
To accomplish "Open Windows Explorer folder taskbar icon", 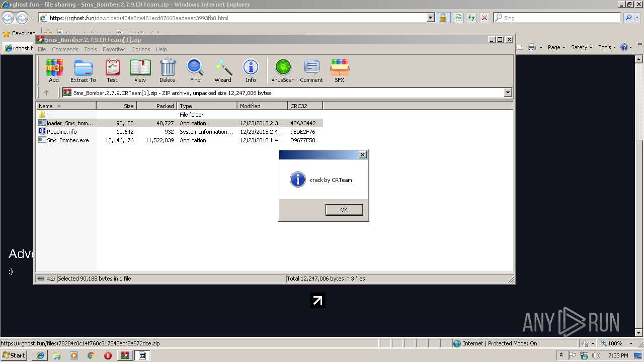I will (x=57, y=355).
